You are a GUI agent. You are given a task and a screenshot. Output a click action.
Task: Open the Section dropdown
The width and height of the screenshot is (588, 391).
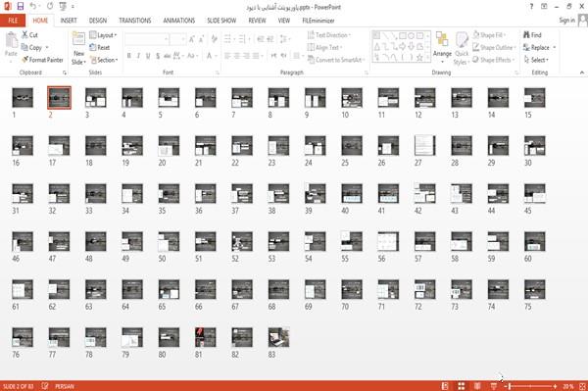point(104,60)
